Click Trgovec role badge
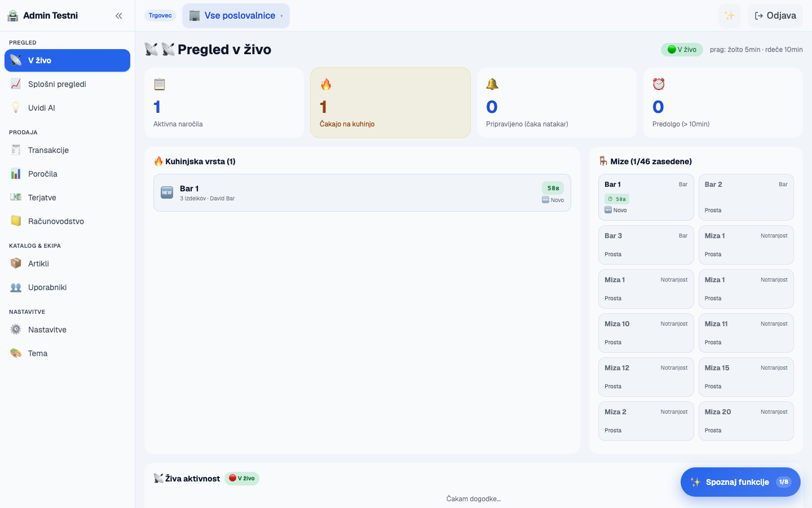 coord(160,16)
